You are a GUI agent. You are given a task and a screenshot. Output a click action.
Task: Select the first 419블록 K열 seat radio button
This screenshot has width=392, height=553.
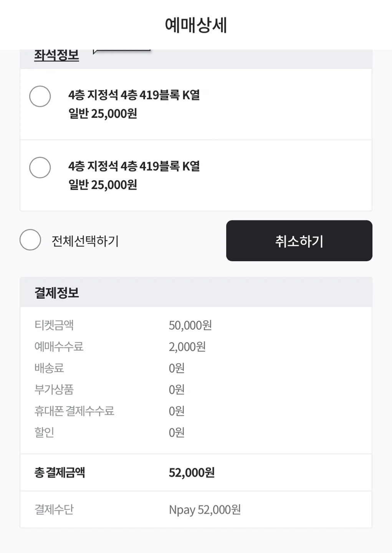[40, 96]
